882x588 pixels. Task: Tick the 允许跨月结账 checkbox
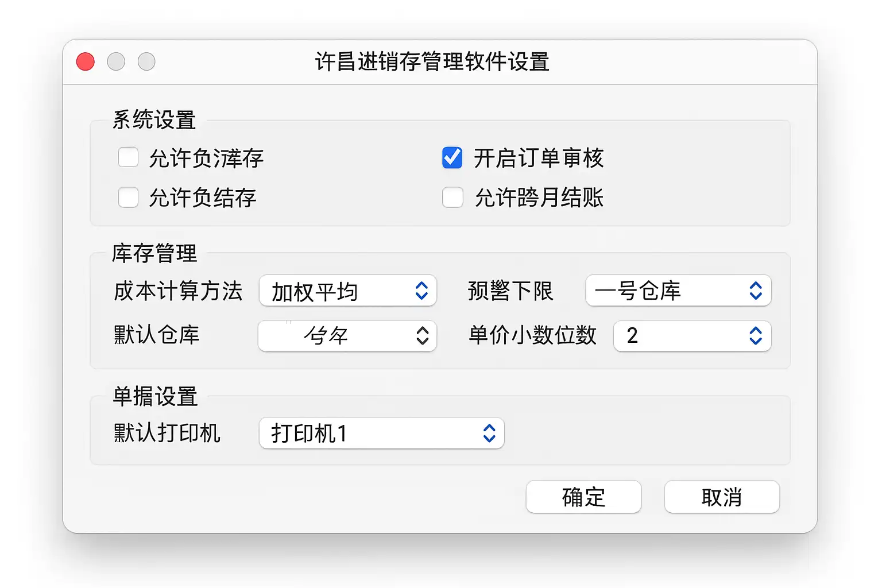coord(452,198)
